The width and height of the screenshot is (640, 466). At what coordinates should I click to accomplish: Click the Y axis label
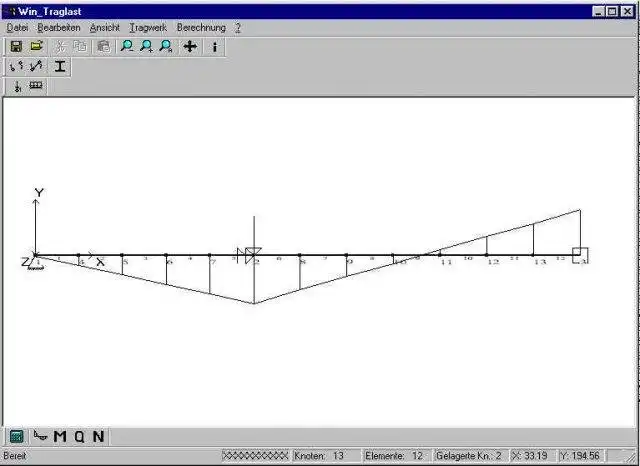(x=39, y=193)
